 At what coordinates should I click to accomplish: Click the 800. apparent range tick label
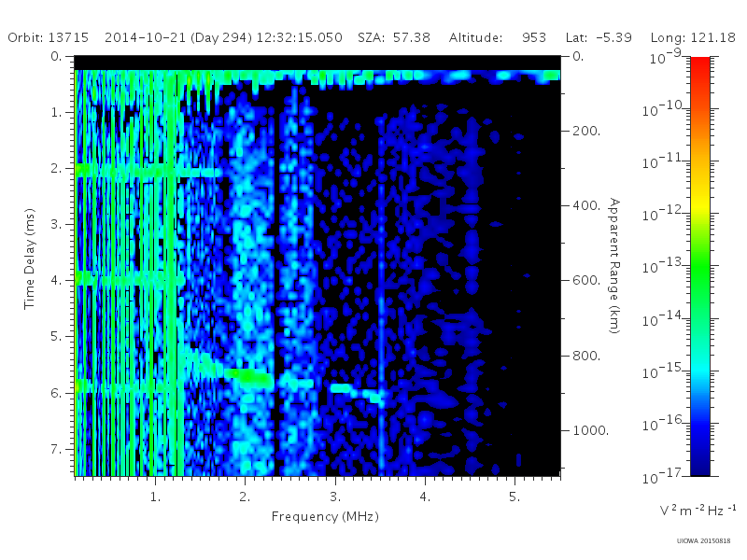tap(586, 356)
